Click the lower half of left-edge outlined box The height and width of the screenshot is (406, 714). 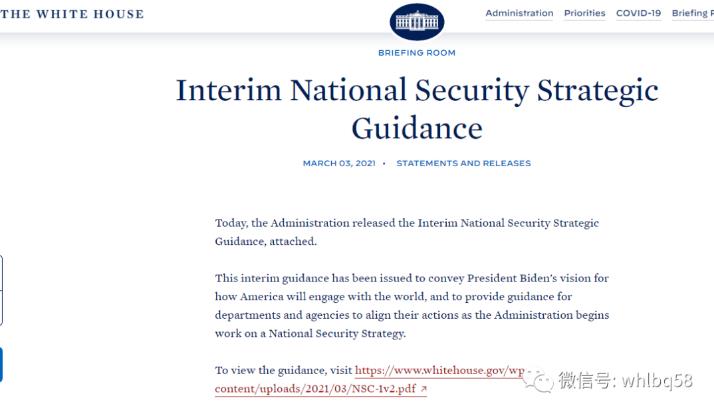(x=1, y=308)
